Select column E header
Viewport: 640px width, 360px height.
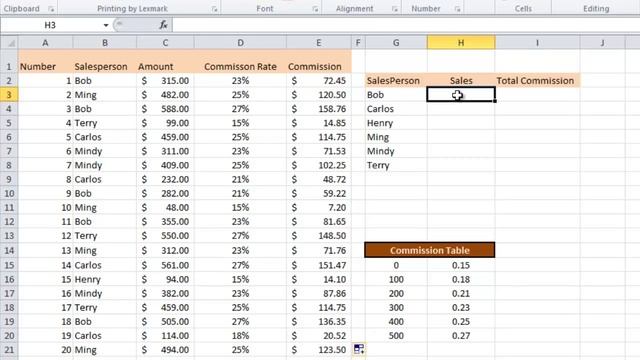pyautogui.click(x=319, y=42)
